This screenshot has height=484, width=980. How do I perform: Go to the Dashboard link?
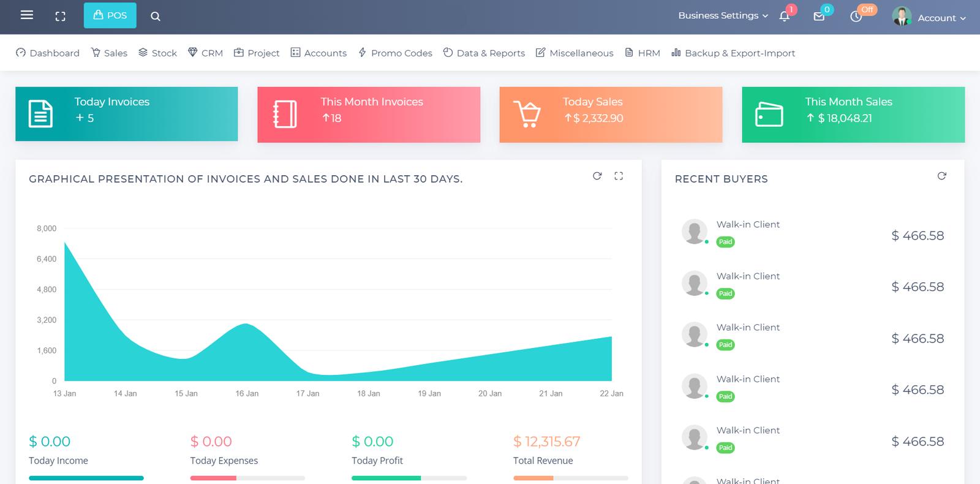click(48, 53)
